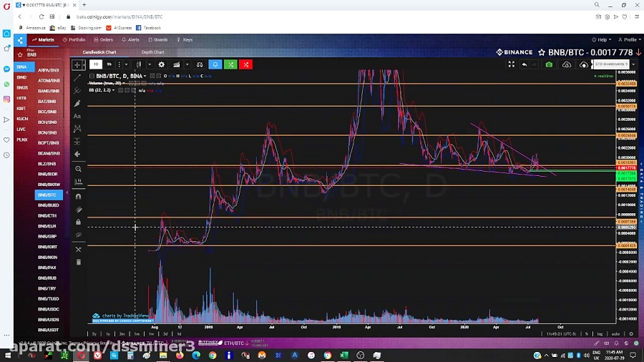Open the Alerts tab
Screen dimensions: 644x362
click(131, 40)
